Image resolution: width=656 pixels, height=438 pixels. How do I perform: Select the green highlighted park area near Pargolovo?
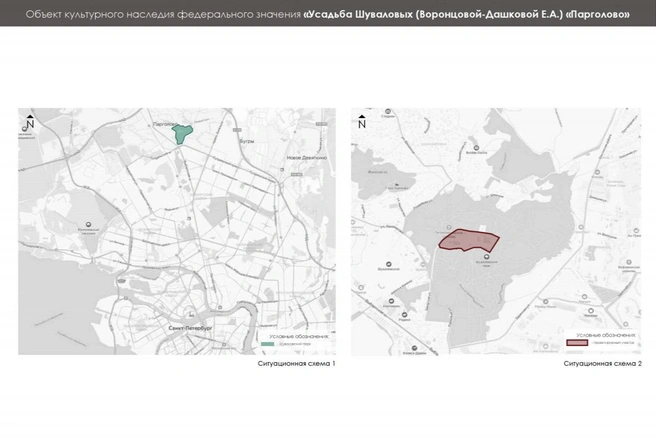pos(182,134)
